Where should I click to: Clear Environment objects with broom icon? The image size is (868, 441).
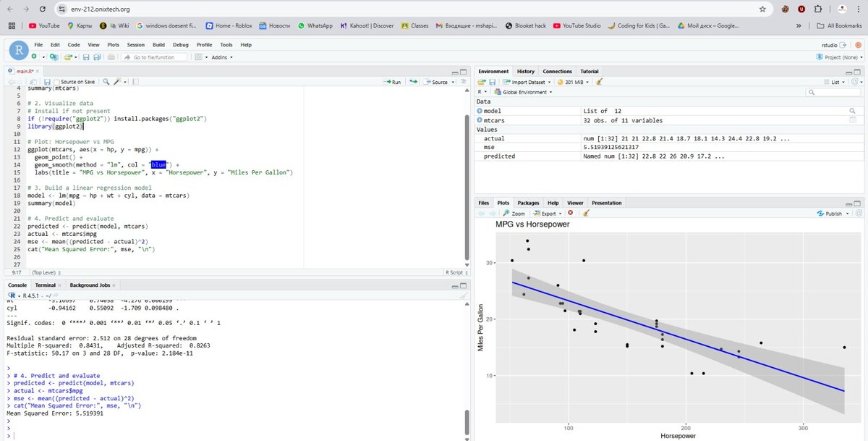(599, 82)
